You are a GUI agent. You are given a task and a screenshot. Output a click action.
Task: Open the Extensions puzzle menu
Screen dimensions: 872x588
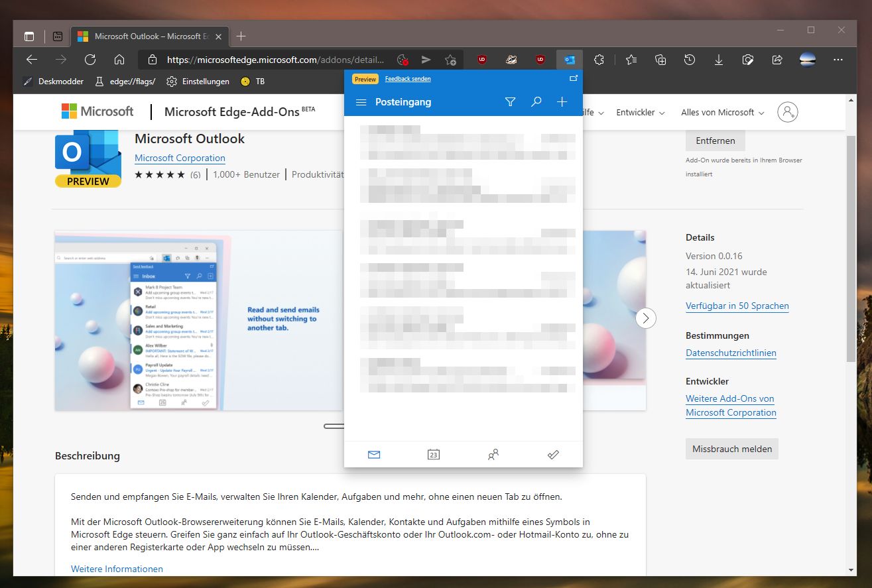[x=599, y=60]
